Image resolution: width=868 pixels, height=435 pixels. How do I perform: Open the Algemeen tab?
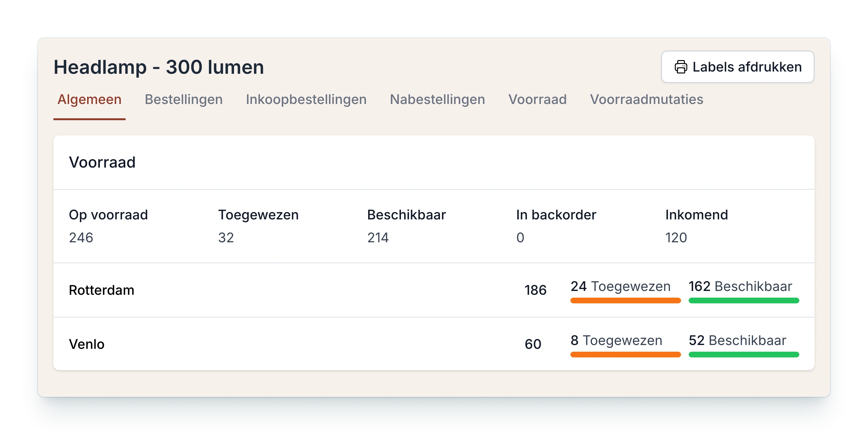[89, 99]
